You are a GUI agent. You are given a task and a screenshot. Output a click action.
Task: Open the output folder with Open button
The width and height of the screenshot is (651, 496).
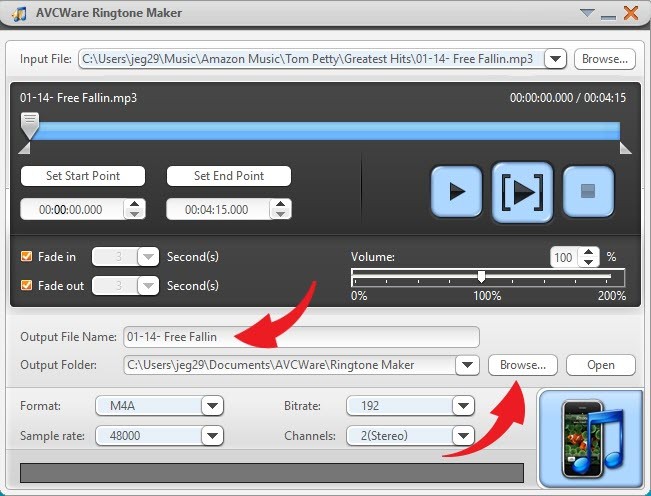point(601,365)
